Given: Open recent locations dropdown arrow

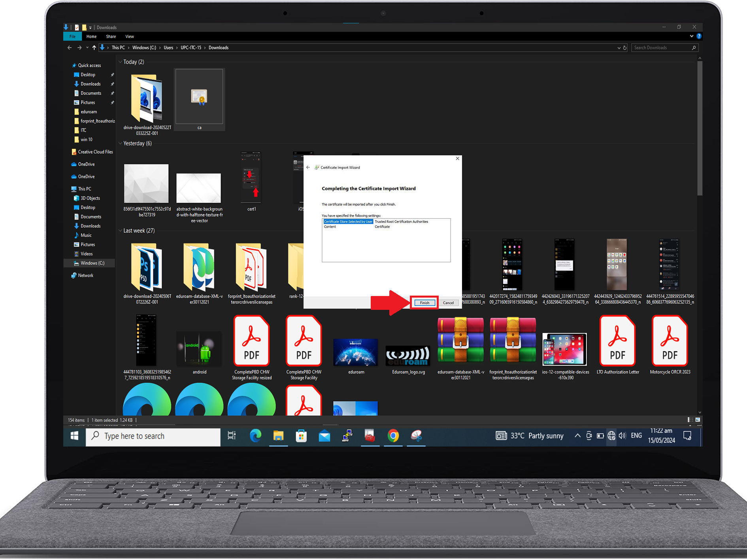Looking at the screenshot, I should tap(87, 48).
